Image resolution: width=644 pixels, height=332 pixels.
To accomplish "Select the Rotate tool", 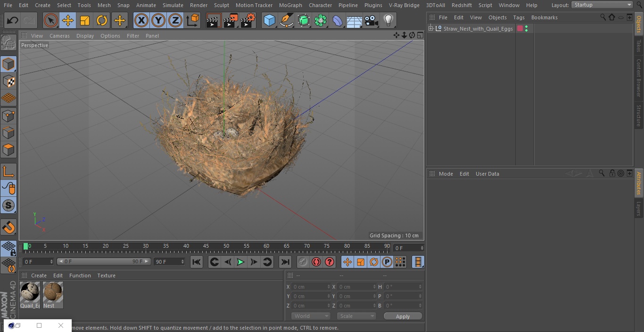I will [102, 21].
